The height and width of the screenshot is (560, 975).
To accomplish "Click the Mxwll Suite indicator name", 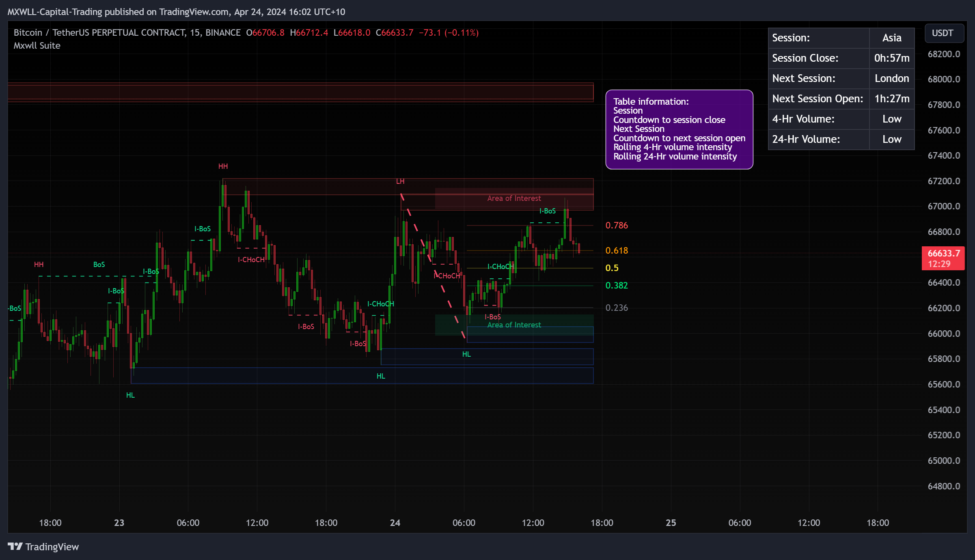I will 37,45.
